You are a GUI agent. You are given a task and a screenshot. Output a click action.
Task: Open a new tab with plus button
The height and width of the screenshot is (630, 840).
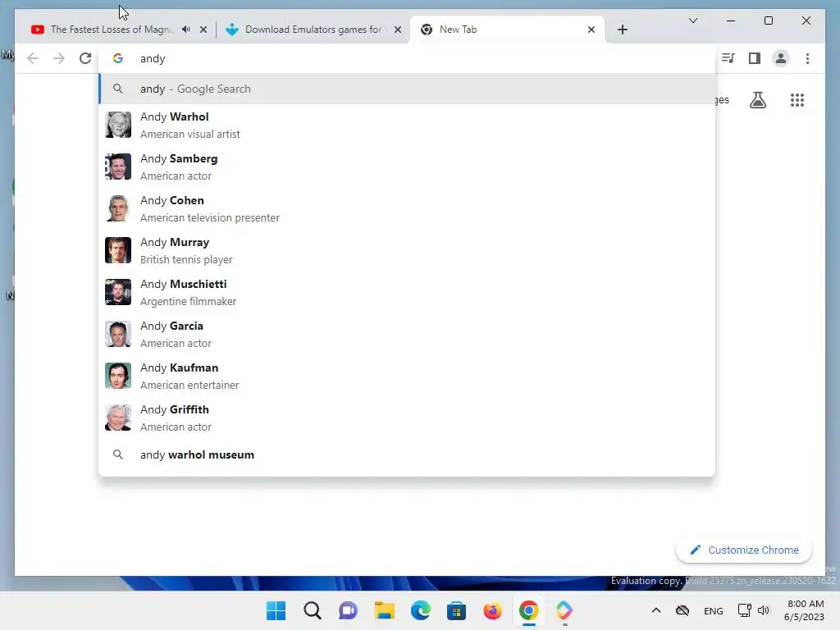point(622,30)
